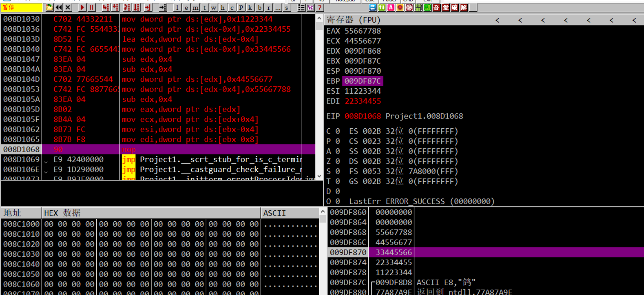Screen dimensions: 644x295
Task: Select the LastErr ERROR_SUCCESS line
Action: [422, 201]
